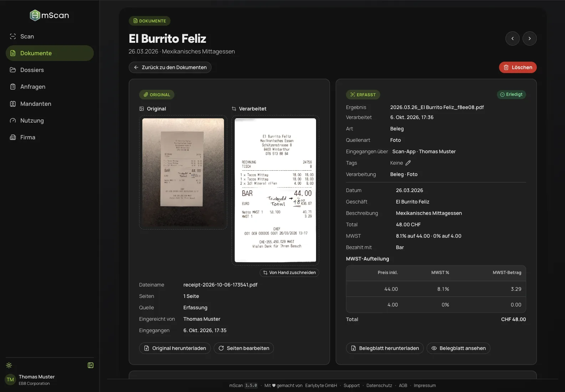This screenshot has height=392, width=565.
Task: Open the processed receipt thumbnail
Action: (x=275, y=190)
